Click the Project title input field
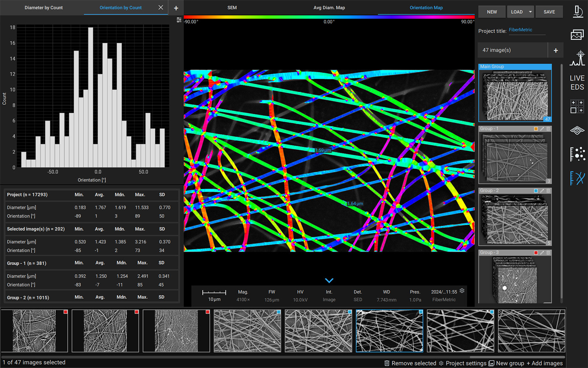This screenshot has height=368, width=588. tap(527, 30)
